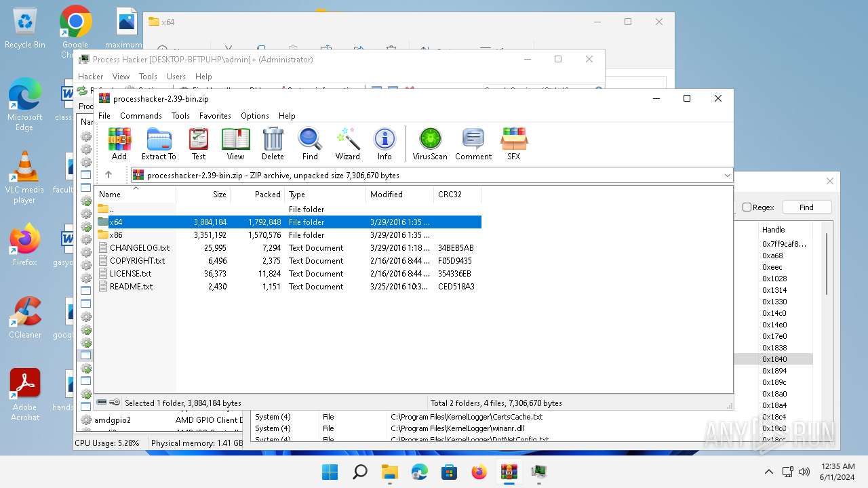
Task: Sort by Name column header
Action: point(135,195)
